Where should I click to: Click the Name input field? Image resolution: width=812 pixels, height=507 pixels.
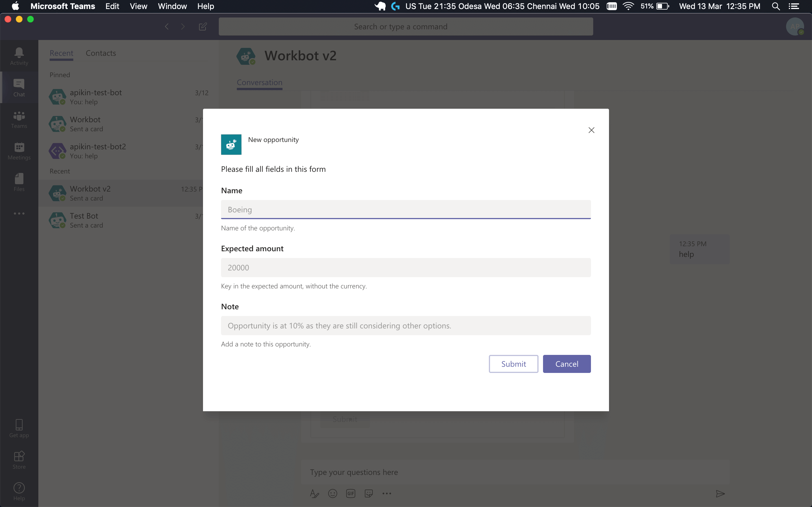tap(406, 209)
